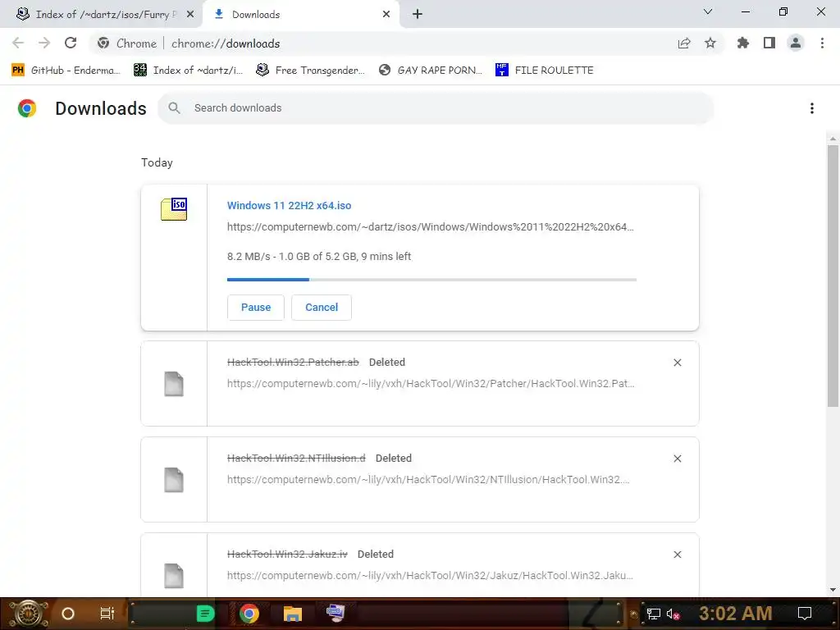Go back using the browser back arrow

click(18, 43)
